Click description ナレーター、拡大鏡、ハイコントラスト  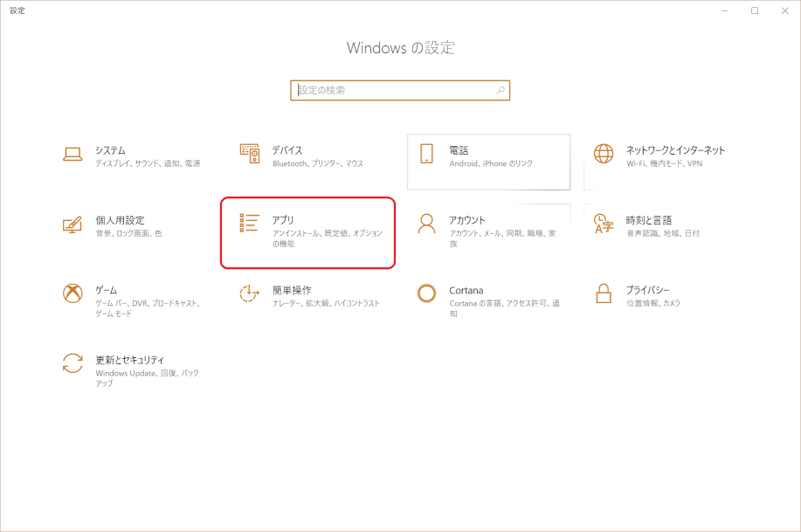pos(326,303)
